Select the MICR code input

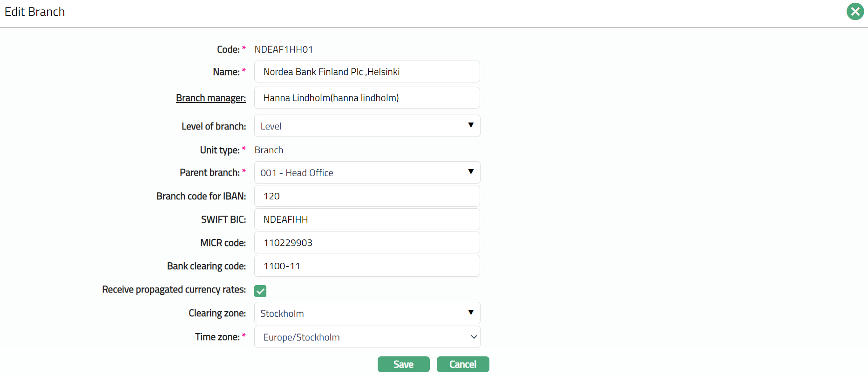pos(367,243)
